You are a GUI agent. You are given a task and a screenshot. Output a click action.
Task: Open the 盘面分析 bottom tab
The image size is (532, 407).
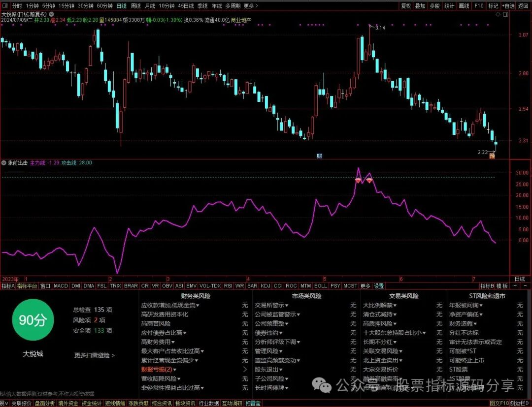[x=45, y=404]
